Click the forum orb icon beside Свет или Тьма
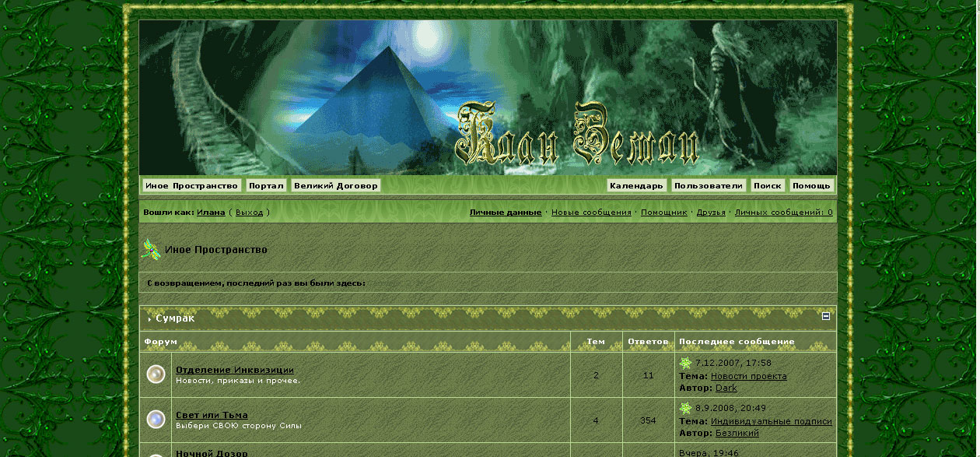 [155, 420]
